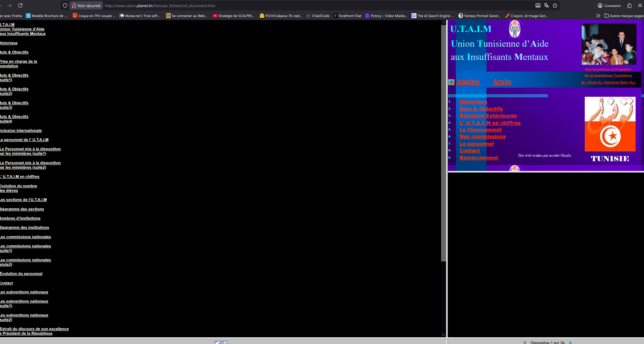Go to the next slide arrow
This screenshot has width=644, height=344.
click(570, 342)
